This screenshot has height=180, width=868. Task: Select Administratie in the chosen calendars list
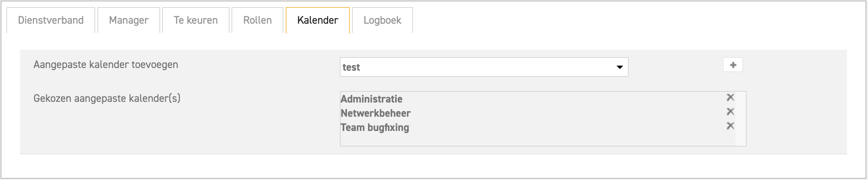371,99
